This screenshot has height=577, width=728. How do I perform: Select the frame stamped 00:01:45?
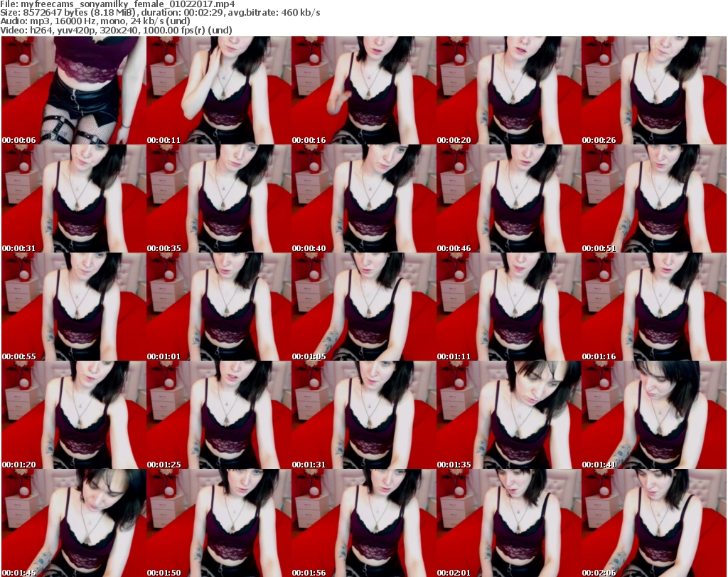[x=73, y=523]
